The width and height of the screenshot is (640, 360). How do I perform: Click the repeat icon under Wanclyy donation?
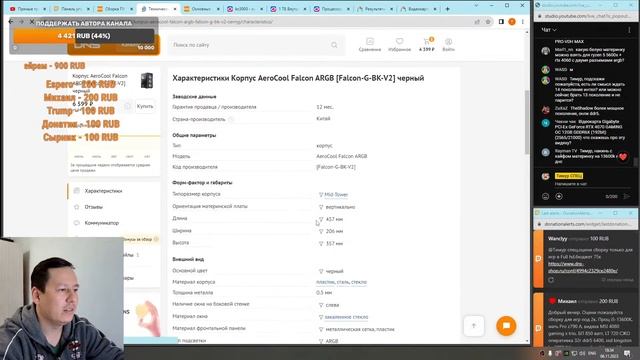551,280
